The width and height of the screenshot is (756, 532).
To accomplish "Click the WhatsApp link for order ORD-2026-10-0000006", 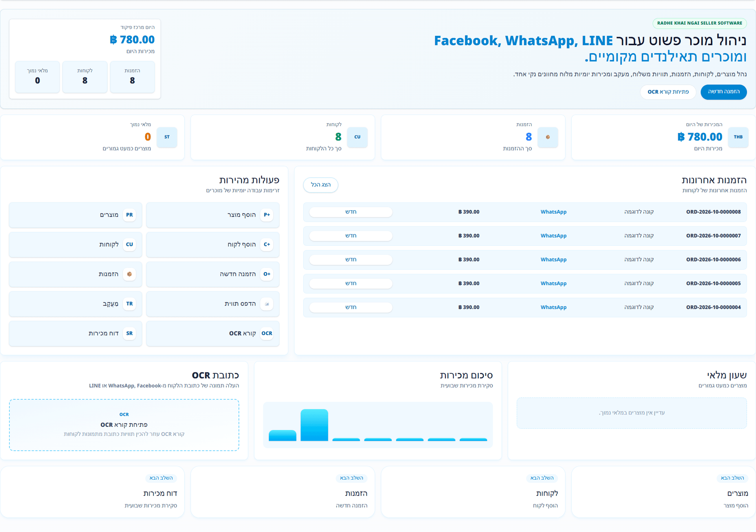I will coord(553,260).
